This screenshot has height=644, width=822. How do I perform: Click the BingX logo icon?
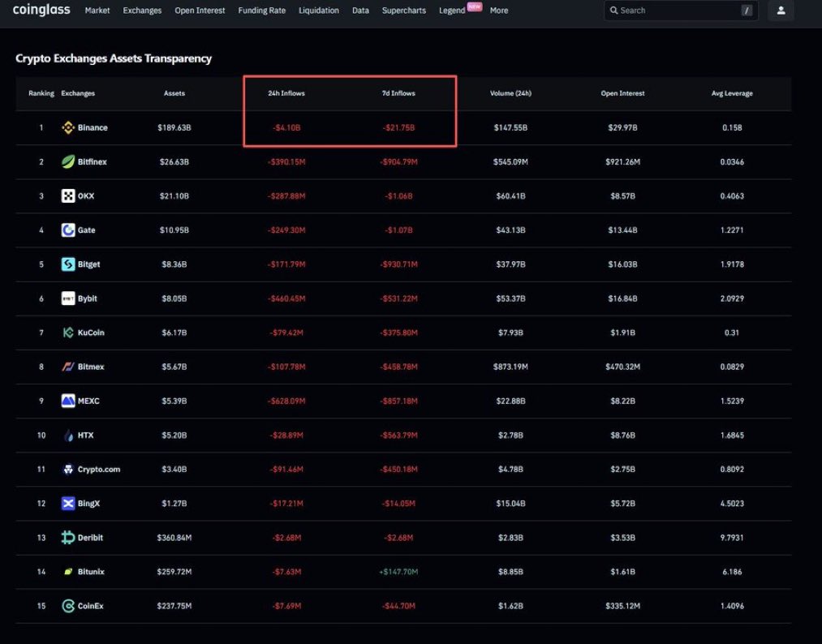coord(68,504)
